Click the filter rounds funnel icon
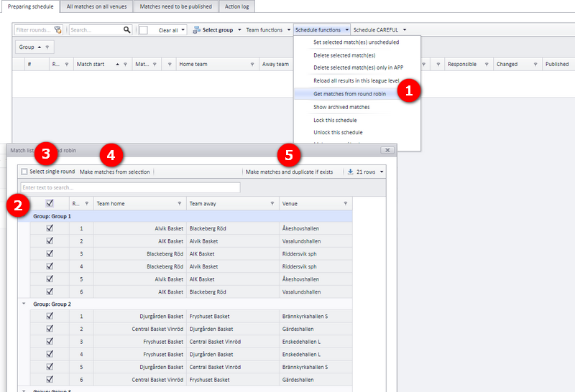This screenshot has width=575, height=392. [58, 30]
